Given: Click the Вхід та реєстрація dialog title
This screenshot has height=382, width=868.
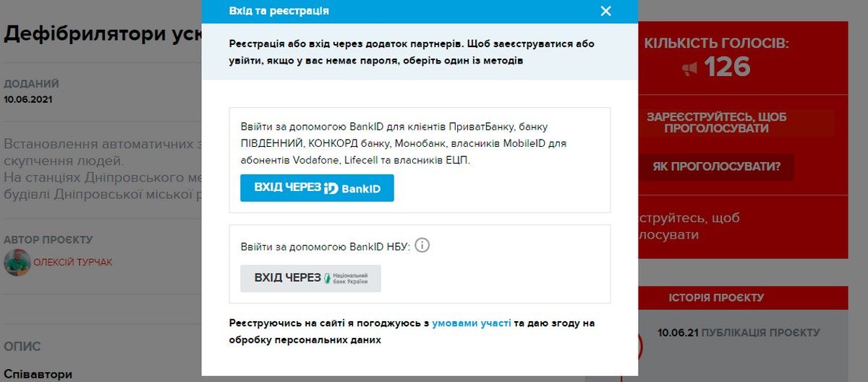Looking at the screenshot, I should [x=278, y=11].
